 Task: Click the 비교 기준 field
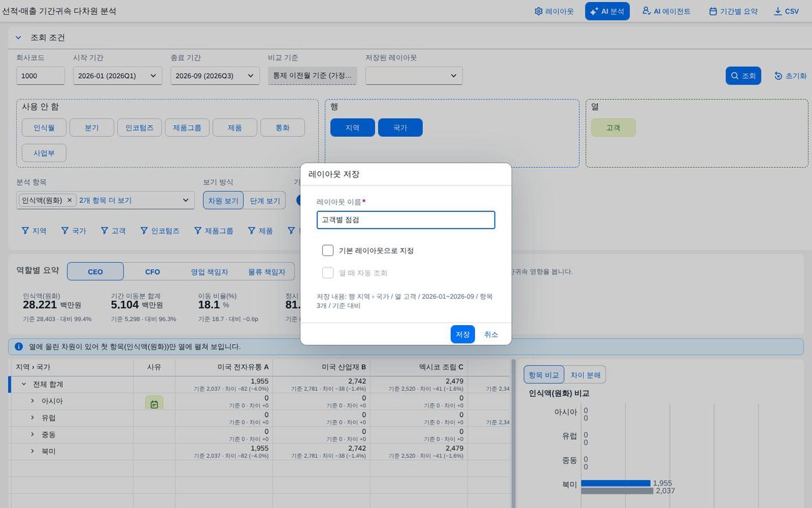[313, 76]
